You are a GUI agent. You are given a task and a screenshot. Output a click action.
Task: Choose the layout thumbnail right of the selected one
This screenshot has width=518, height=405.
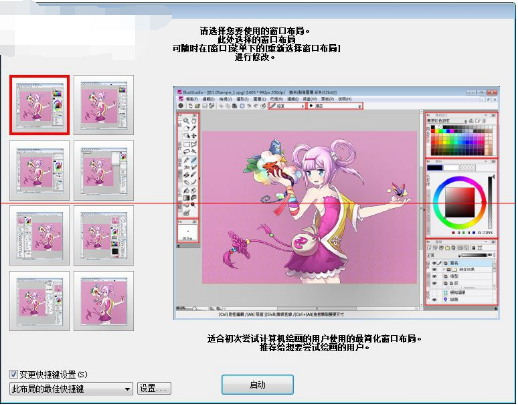coord(104,105)
